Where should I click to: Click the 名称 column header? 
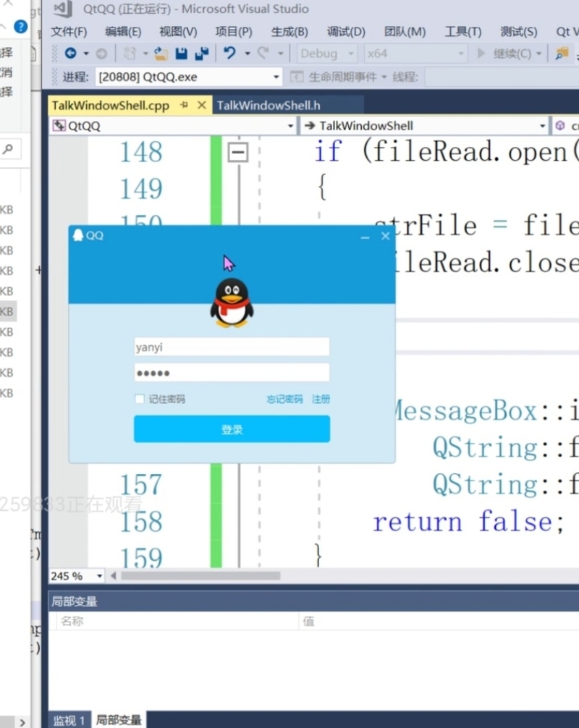click(x=72, y=621)
